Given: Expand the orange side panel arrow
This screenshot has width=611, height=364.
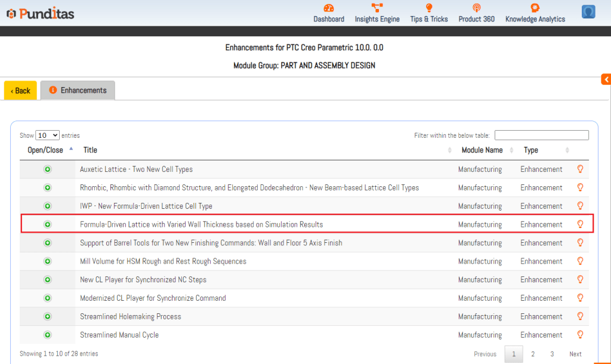Looking at the screenshot, I should 606,79.
